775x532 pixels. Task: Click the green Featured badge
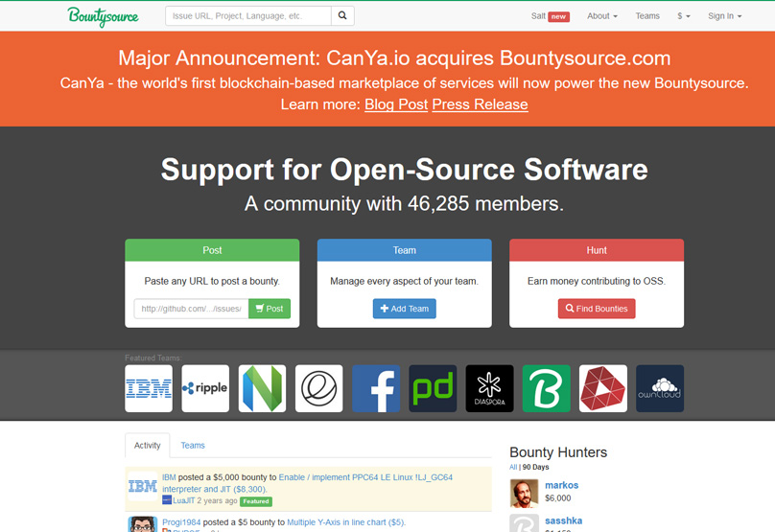256,501
